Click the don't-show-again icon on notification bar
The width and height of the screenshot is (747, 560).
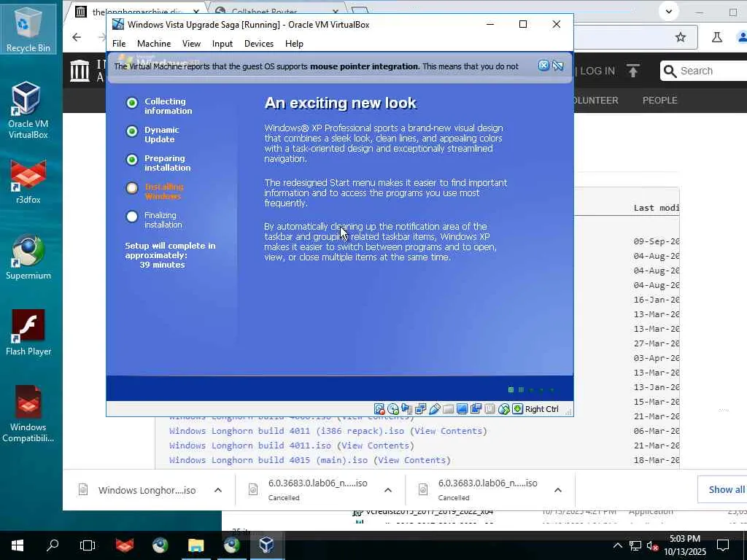tap(558, 66)
